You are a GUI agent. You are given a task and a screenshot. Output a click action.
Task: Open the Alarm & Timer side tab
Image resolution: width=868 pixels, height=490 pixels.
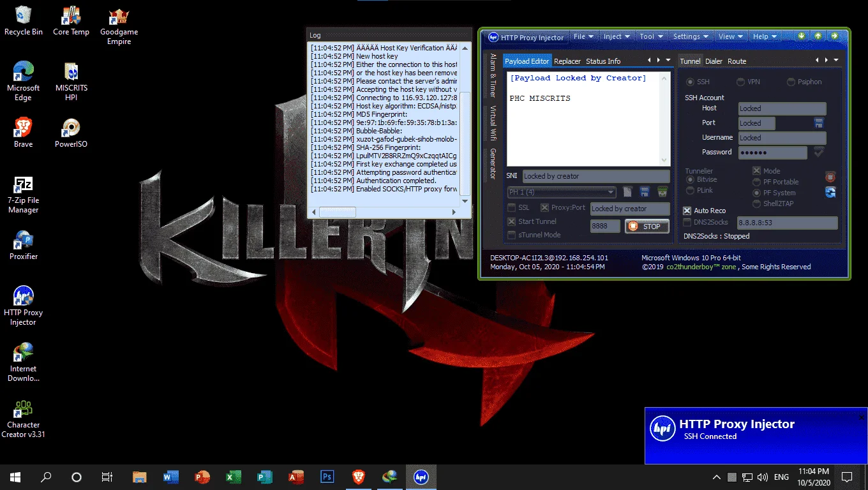[x=493, y=75]
